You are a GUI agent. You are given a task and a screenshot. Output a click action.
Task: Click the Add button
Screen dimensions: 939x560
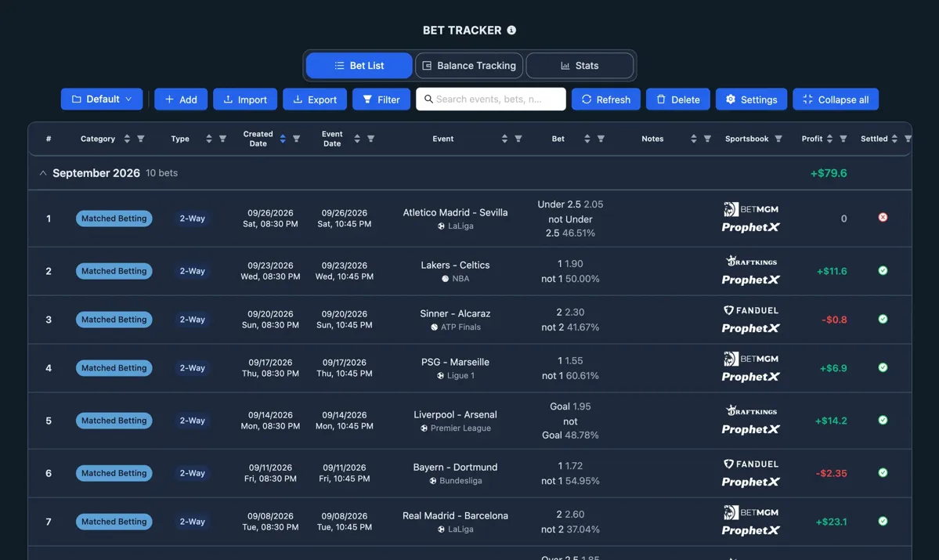coord(181,99)
